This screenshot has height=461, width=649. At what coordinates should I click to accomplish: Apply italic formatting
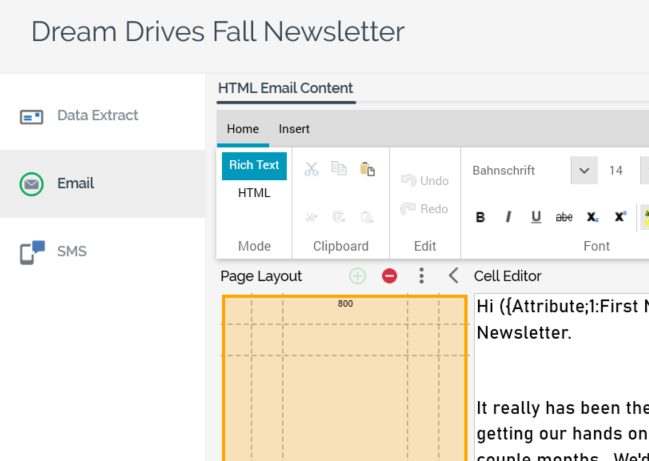click(x=508, y=217)
